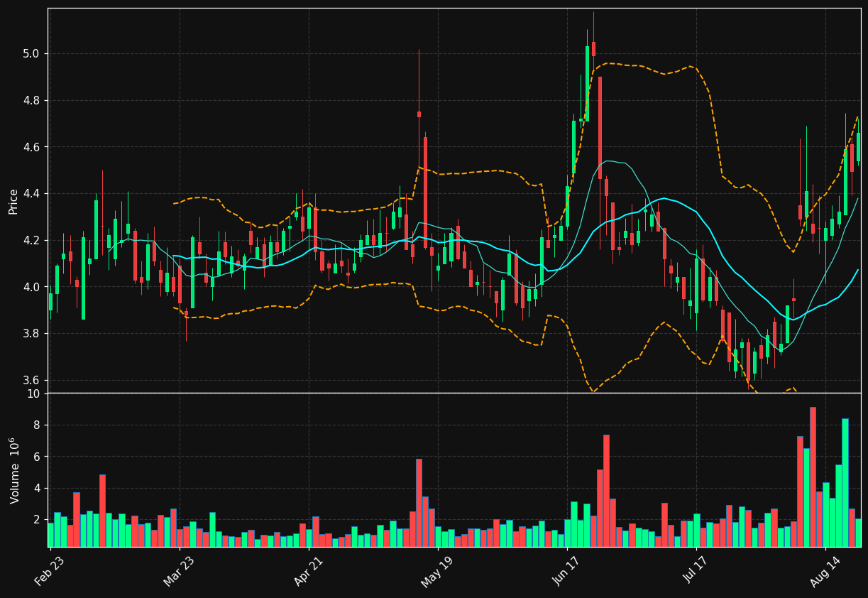The width and height of the screenshot is (868, 598).
Task: Select the red volume spike bar before May 19
Action: 419,503
